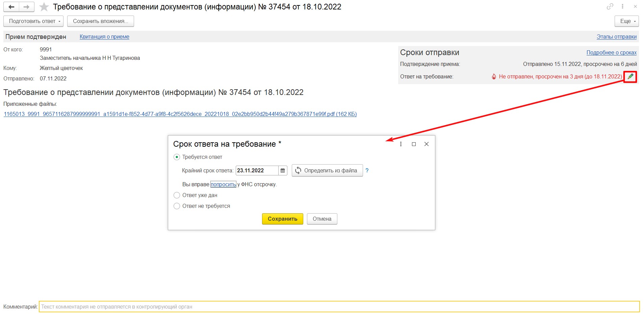Click 'попросить' link to request deferral
Viewport: 644px width, 315px height.
click(223, 185)
